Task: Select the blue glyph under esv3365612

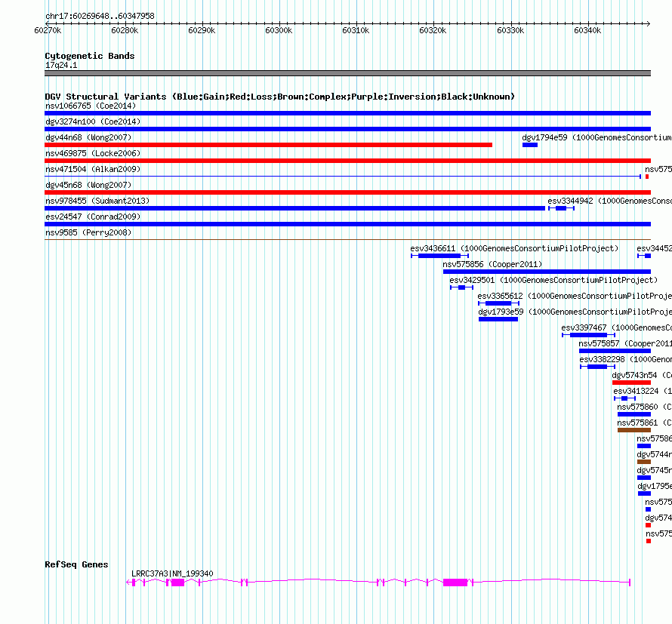Action: point(499,303)
